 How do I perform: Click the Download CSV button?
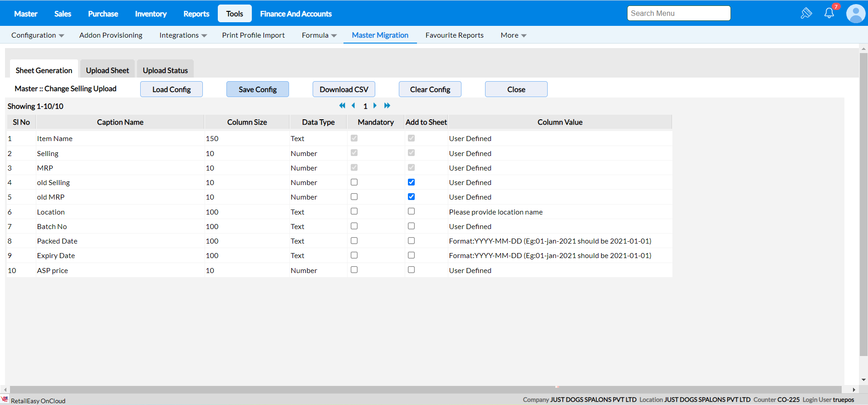pos(343,89)
